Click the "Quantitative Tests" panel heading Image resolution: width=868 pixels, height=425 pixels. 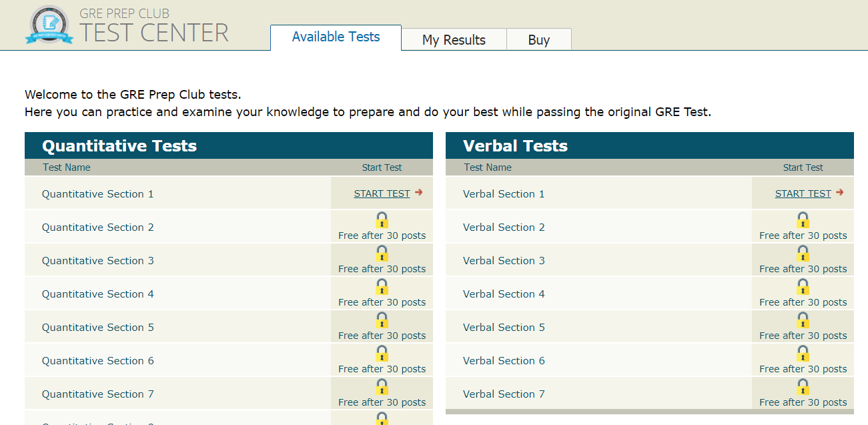[x=119, y=146]
